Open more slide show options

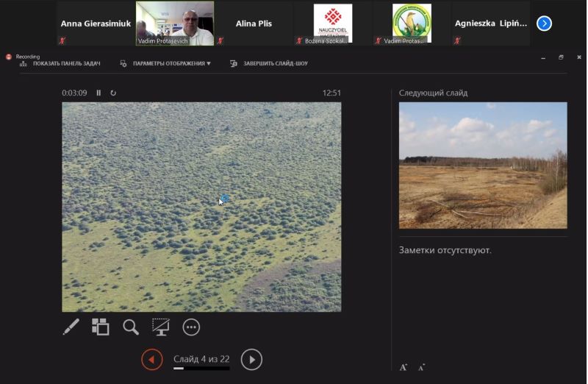191,327
